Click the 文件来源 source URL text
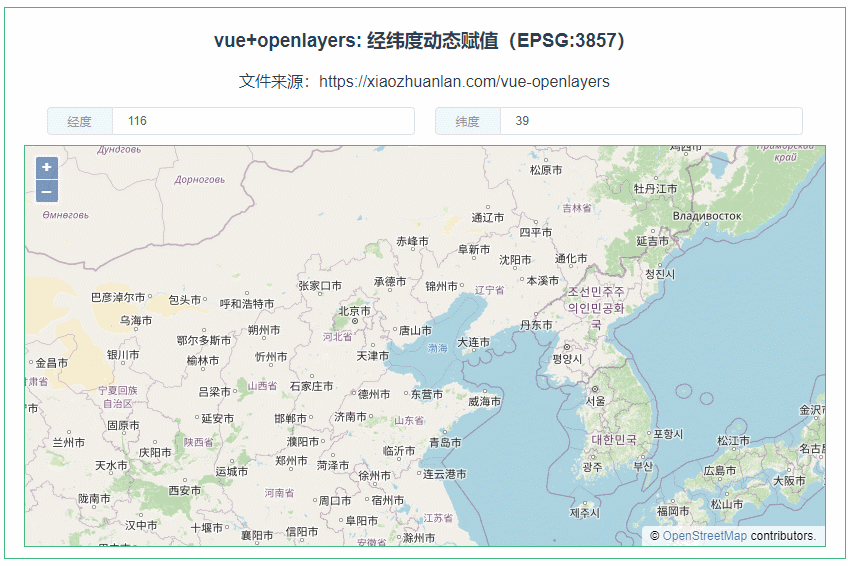The image size is (848, 566). pyautogui.click(x=424, y=82)
